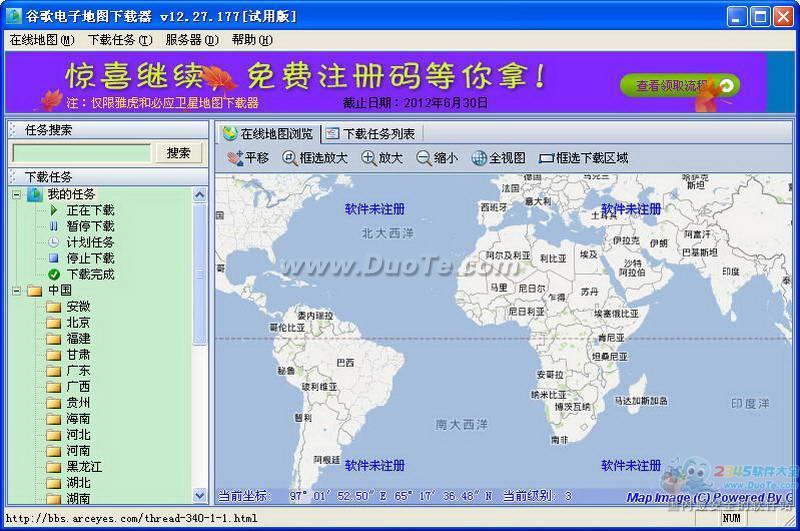
Task: Collapse the 我的任务 tree node
Action: click(x=16, y=194)
